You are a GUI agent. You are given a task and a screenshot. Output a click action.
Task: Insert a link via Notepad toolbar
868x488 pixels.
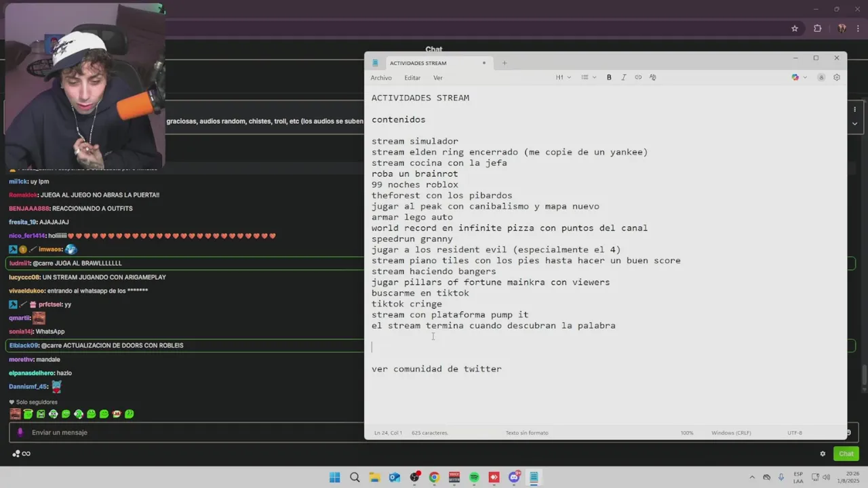638,77
